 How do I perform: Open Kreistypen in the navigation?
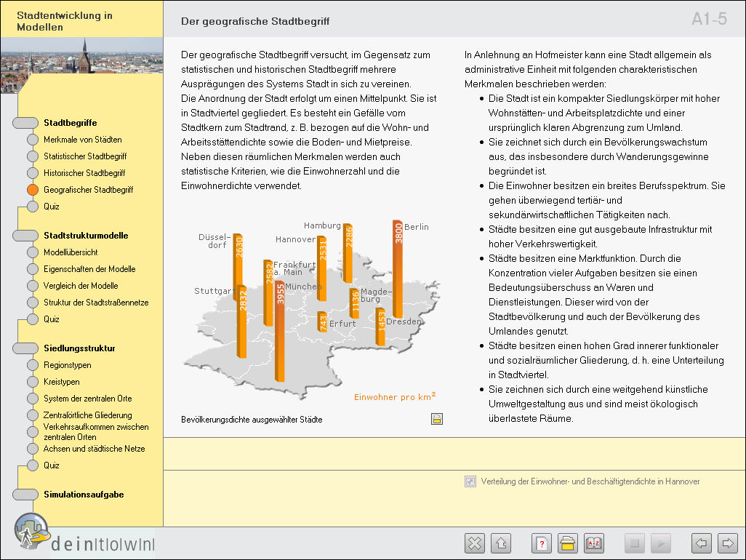pos(62,382)
